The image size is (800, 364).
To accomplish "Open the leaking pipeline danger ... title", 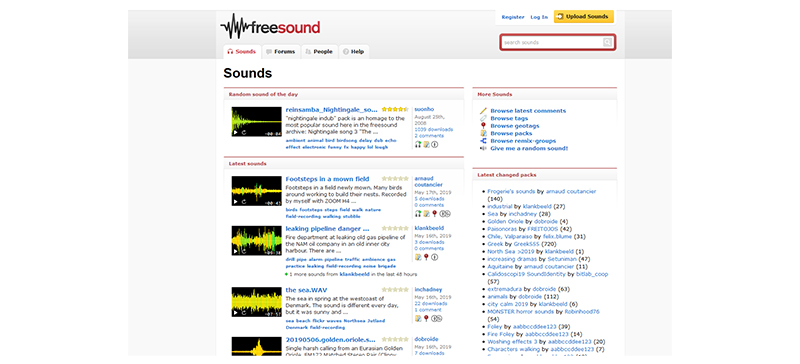I will click(x=327, y=228).
